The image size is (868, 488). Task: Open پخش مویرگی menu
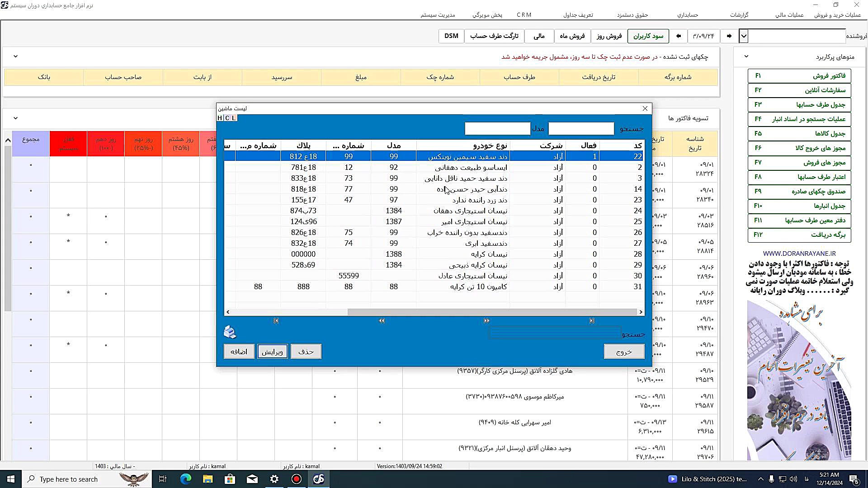[487, 15]
